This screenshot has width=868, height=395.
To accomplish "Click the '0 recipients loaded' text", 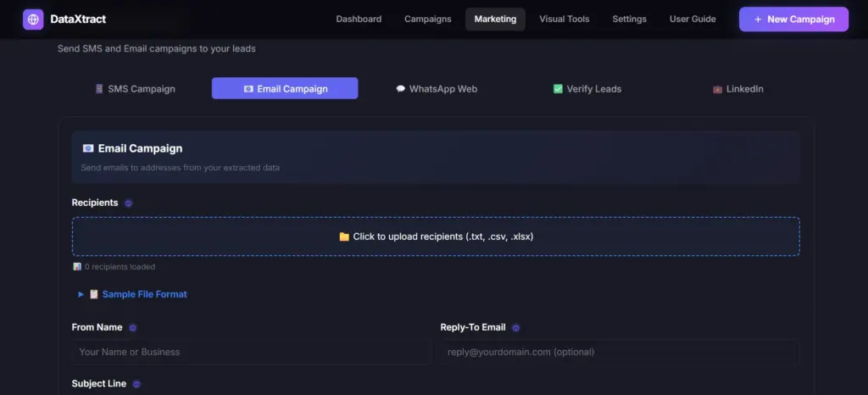I will tap(120, 267).
